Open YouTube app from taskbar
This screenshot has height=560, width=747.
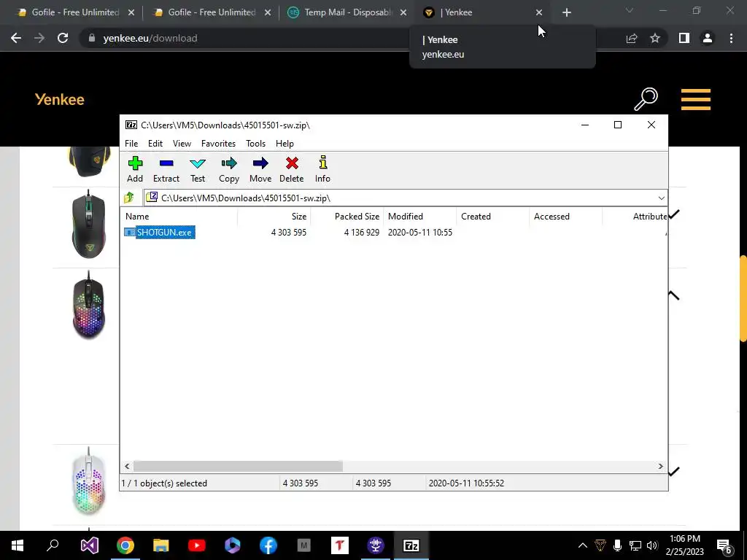coord(197,545)
